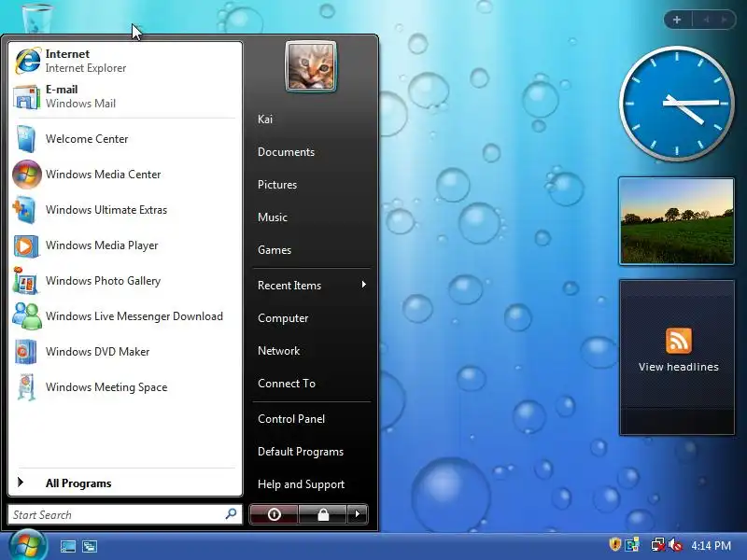Lock the computer with padlock button

(323, 514)
